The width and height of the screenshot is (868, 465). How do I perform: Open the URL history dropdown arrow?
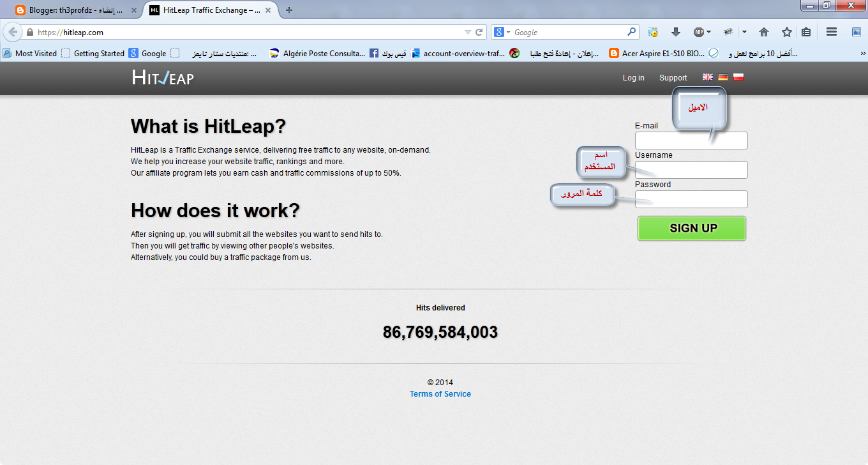click(468, 32)
